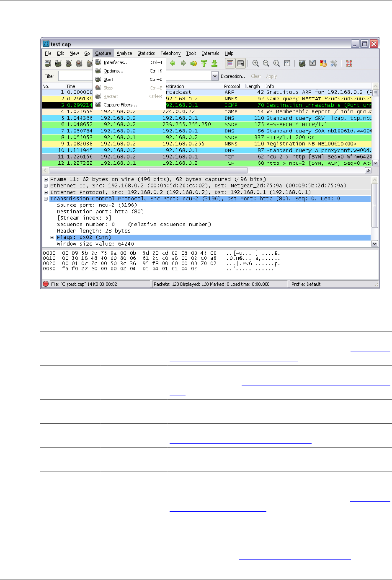Toggle packet list colorization

coord(230,63)
